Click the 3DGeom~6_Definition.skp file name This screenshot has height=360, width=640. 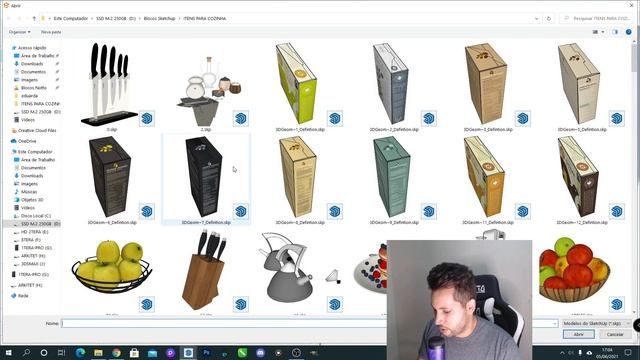(x=112, y=222)
